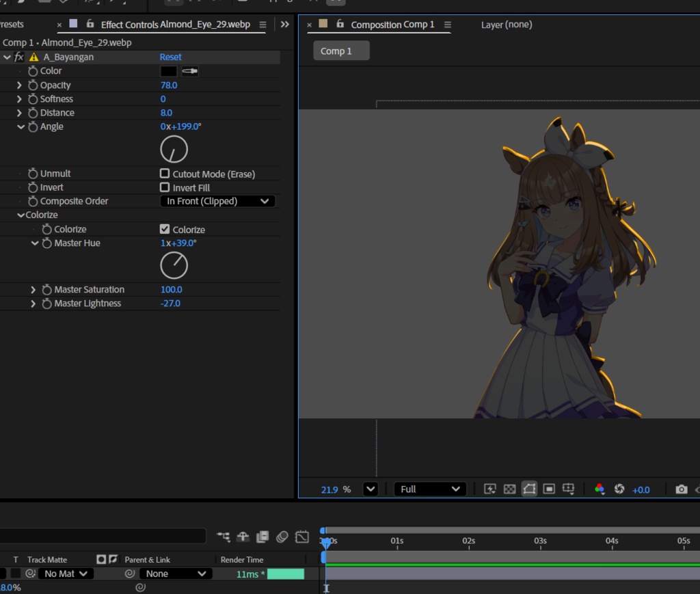Viewport: 700px width, 594px height.
Task: Click the Region of Interest icon
Action: click(549, 489)
